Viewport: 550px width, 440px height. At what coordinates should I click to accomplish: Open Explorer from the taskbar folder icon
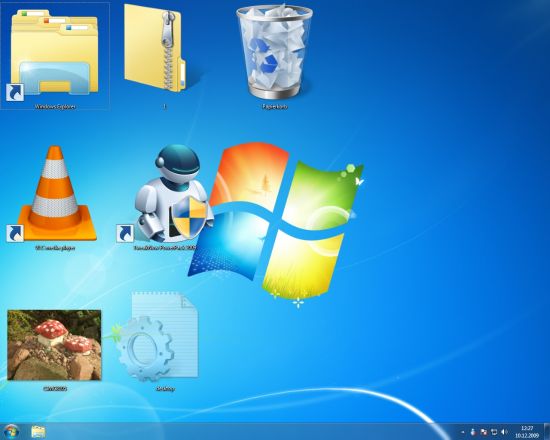[38, 432]
